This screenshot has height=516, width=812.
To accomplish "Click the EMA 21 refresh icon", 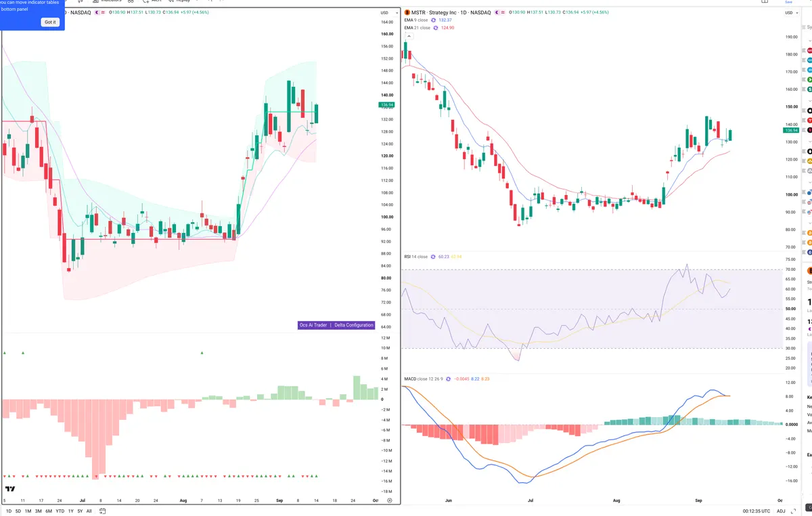I will pos(436,28).
